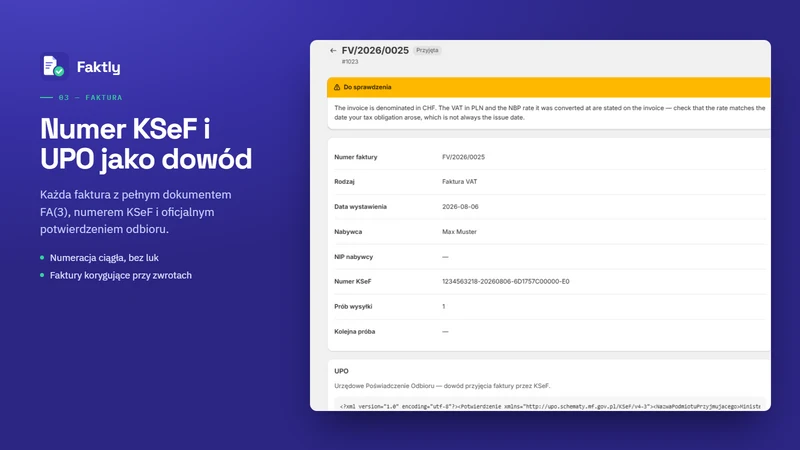This screenshot has height=450, width=800.
Task: Click the Do sprawdzenia banner title
Action: pyautogui.click(x=367, y=87)
